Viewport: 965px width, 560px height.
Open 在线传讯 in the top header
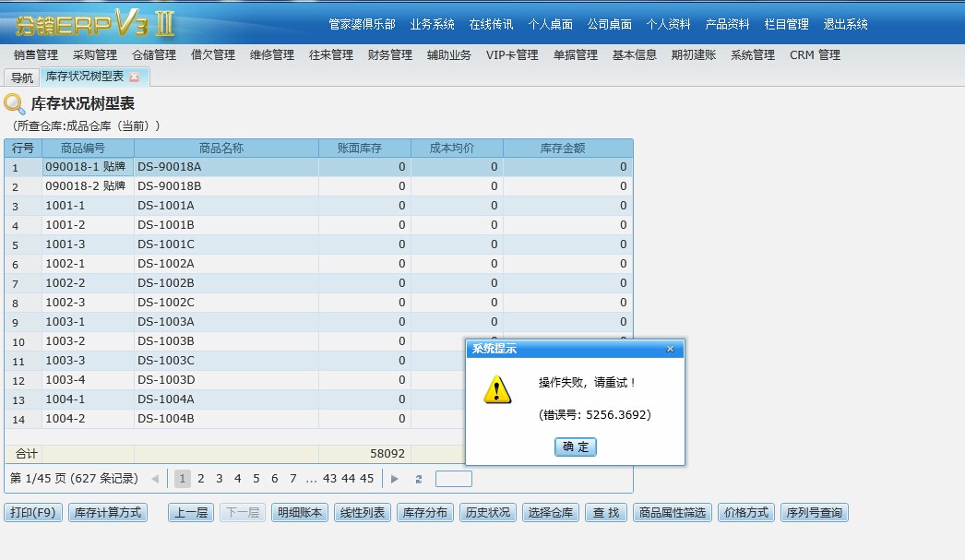pos(491,24)
